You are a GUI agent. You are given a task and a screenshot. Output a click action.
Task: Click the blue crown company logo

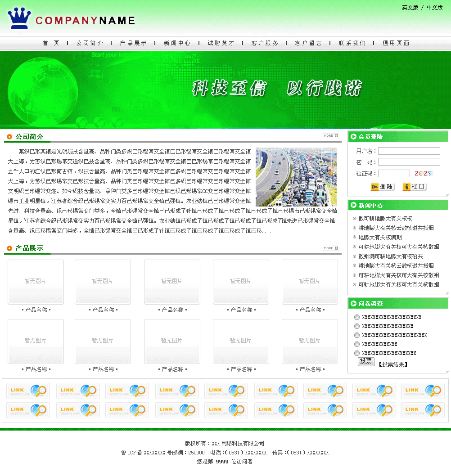tap(19, 18)
